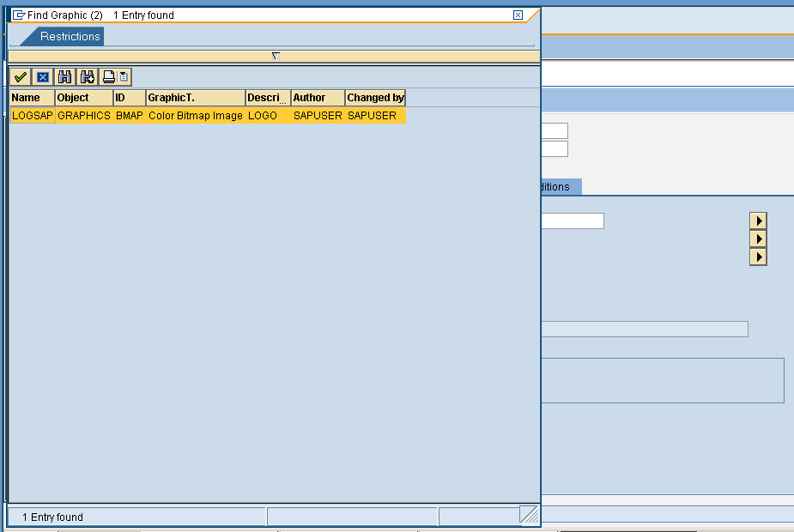Click the middle right-arrow expander in background

click(x=758, y=238)
